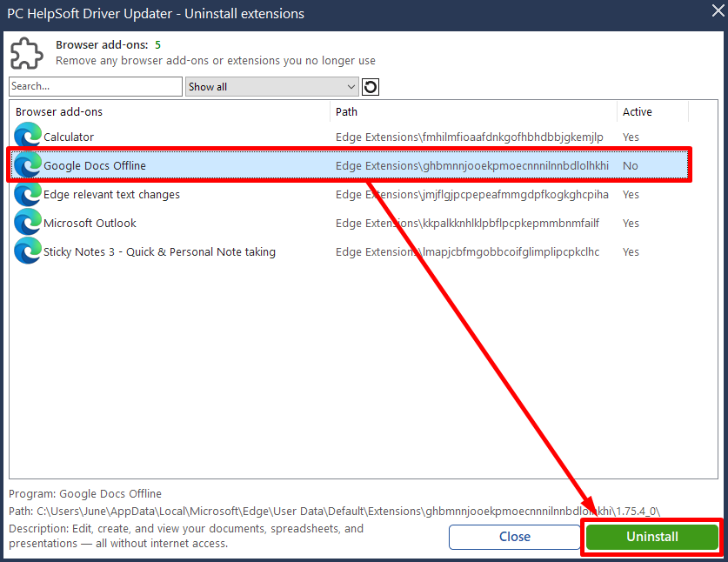Screen dimensions: 728x562
Task: Click the Description detail text
Action: (186, 536)
